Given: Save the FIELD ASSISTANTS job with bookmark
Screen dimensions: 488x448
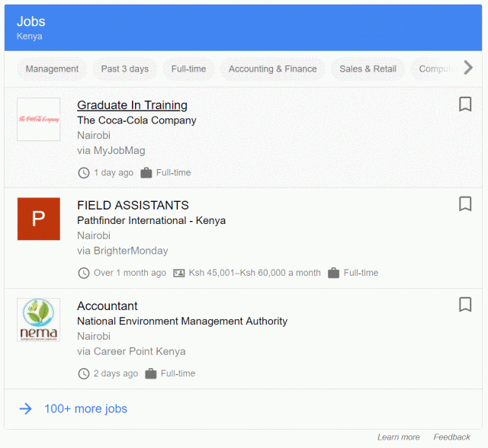Looking at the screenshot, I should (465, 204).
